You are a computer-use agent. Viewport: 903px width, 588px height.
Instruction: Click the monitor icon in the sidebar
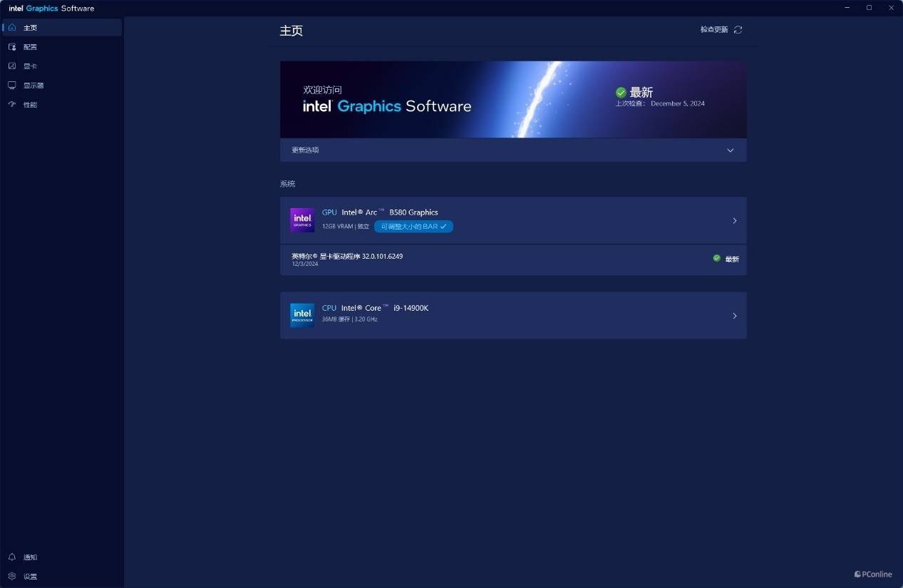(x=11, y=86)
